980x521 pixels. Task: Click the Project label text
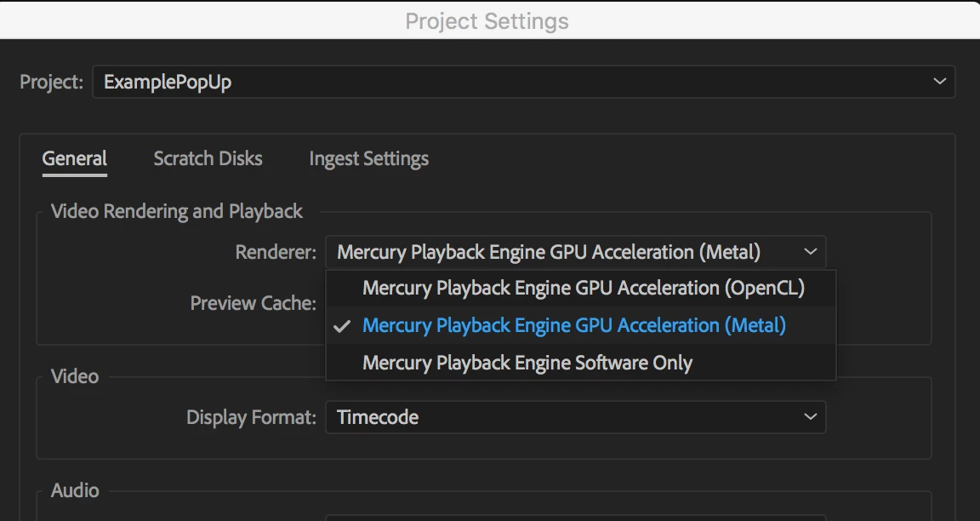click(x=51, y=82)
